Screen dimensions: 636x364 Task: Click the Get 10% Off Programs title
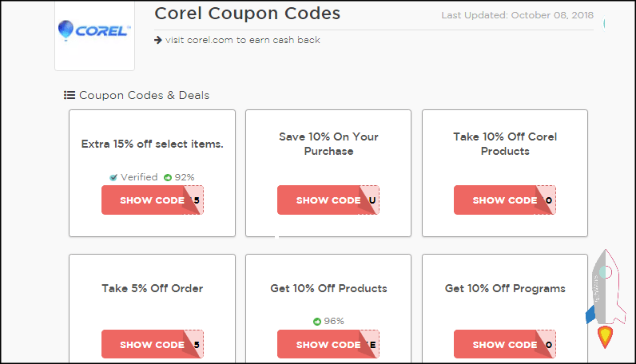505,288
